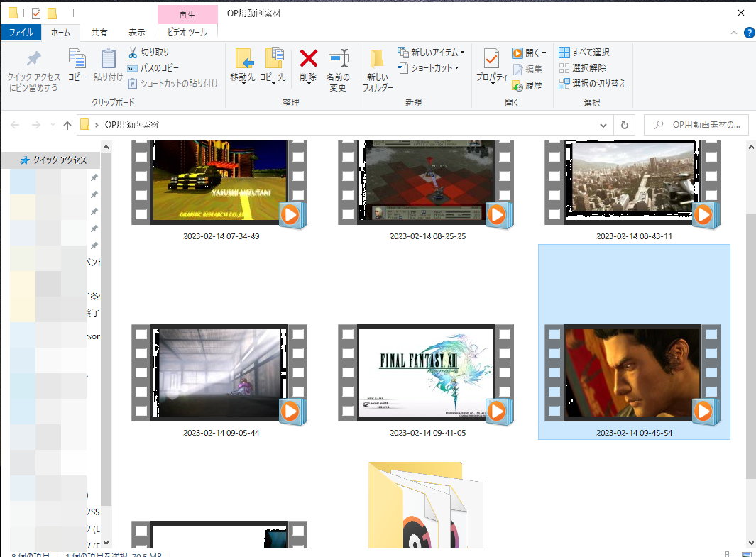Open the Properties checkmark icon
This screenshot has height=557, width=756.
tap(491, 60)
